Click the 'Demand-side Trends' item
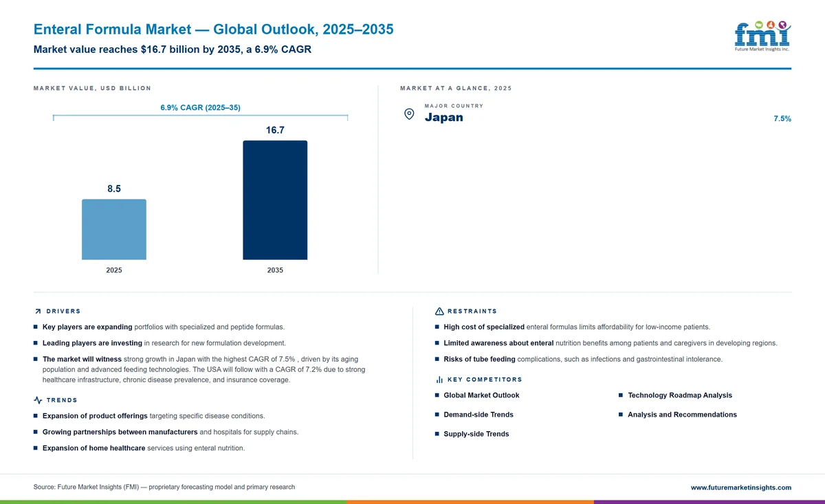The height and width of the screenshot is (504, 825). [478, 415]
